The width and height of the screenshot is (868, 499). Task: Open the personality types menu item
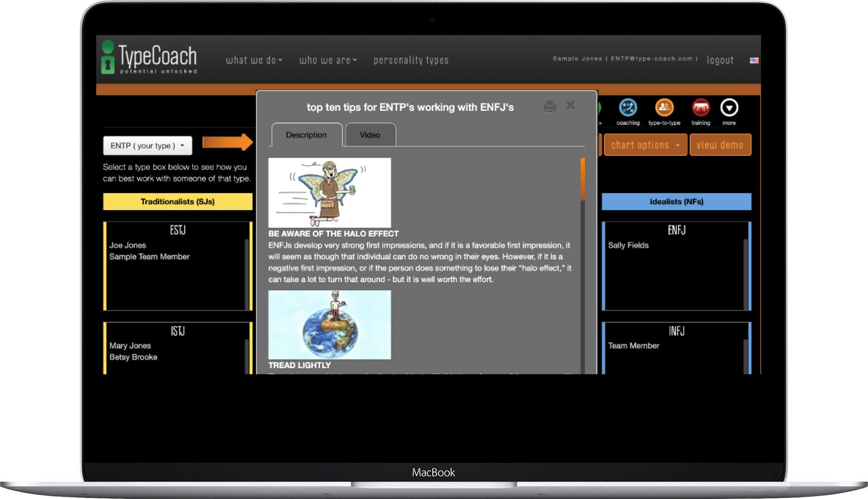[411, 60]
